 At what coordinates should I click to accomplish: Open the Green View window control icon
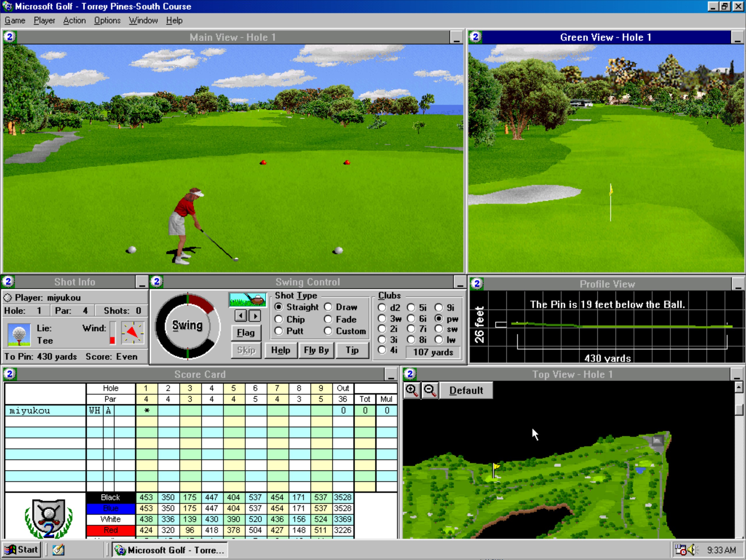coord(475,36)
